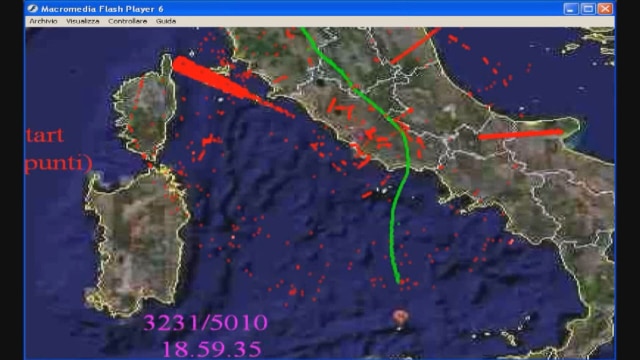Click the red 'tart' label text

(44, 136)
